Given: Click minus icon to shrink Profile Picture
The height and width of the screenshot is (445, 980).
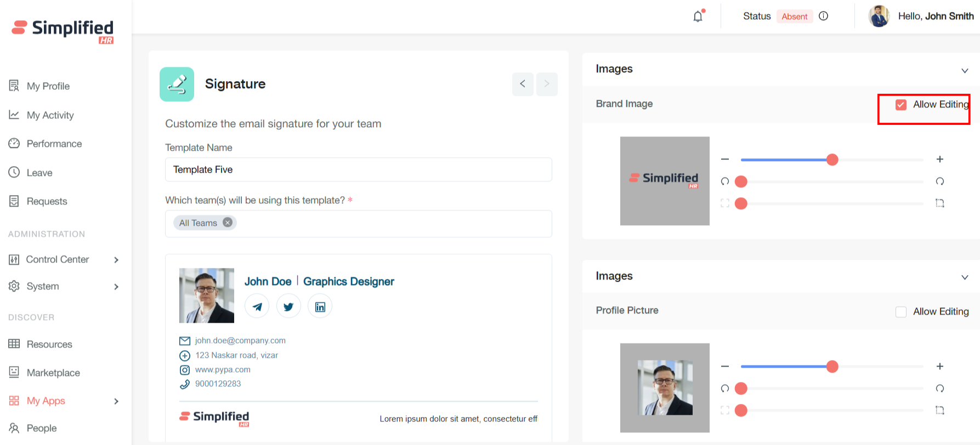Looking at the screenshot, I should click(x=725, y=366).
